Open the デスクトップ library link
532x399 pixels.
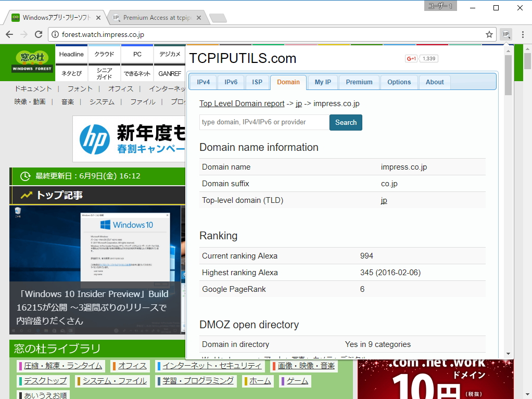[x=45, y=381]
